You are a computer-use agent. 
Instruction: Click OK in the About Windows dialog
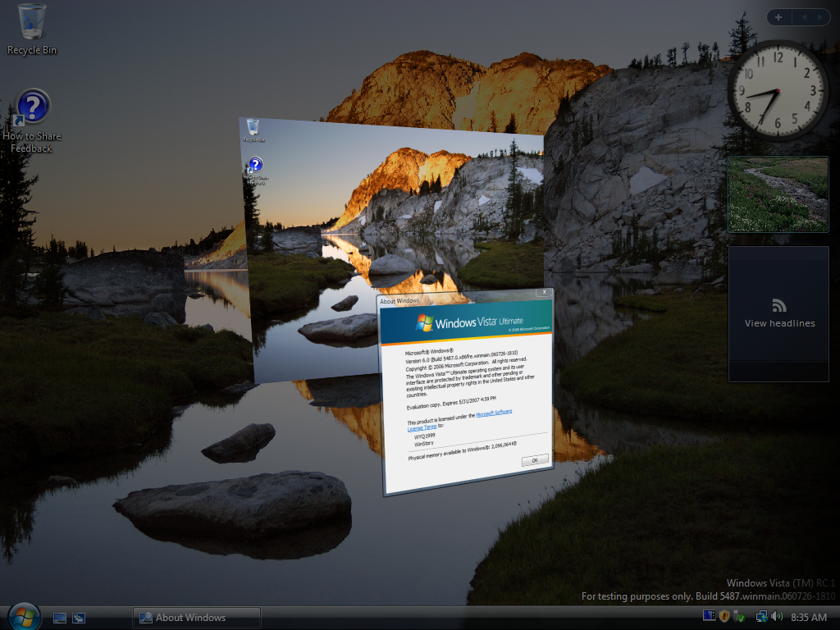(x=535, y=460)
